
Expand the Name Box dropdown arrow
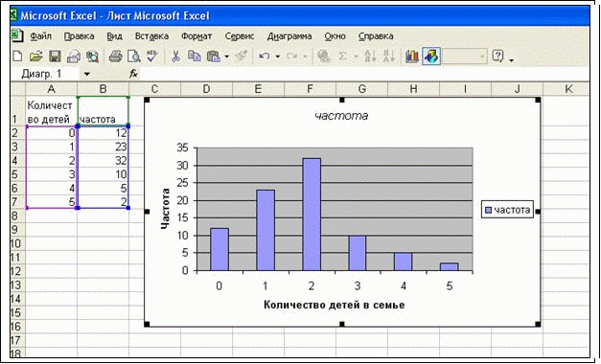click(87, 74)
